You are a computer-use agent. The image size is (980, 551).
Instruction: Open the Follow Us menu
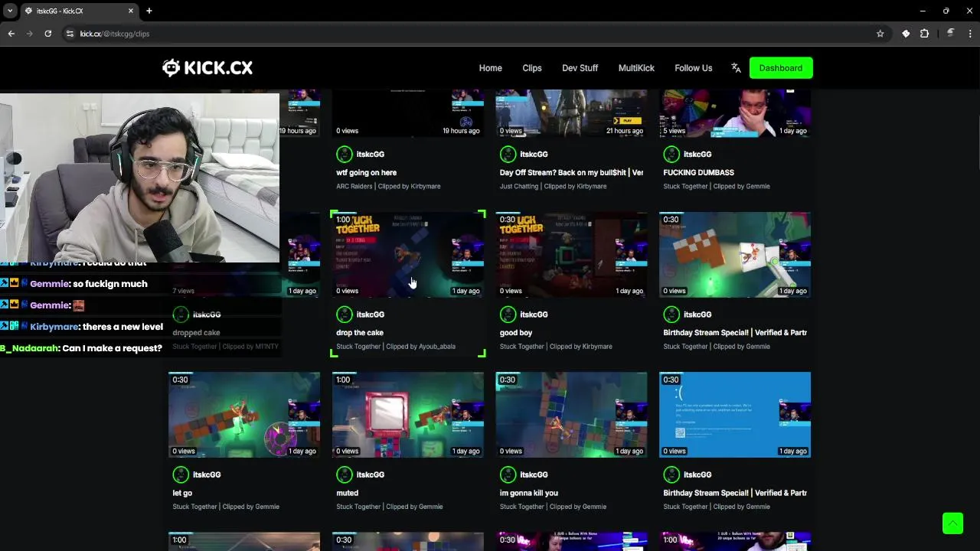point(693,68)
